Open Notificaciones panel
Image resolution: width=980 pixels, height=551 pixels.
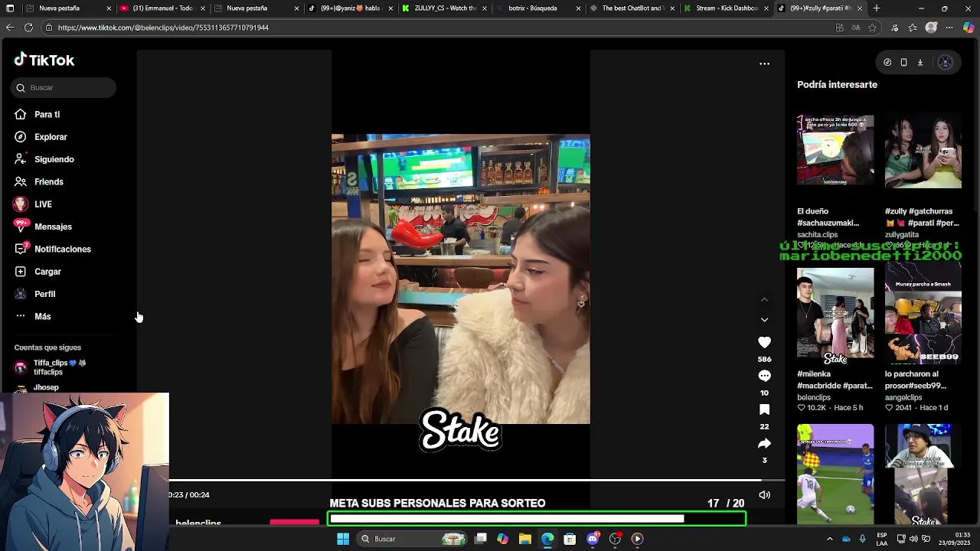click(x=62, y=249)
